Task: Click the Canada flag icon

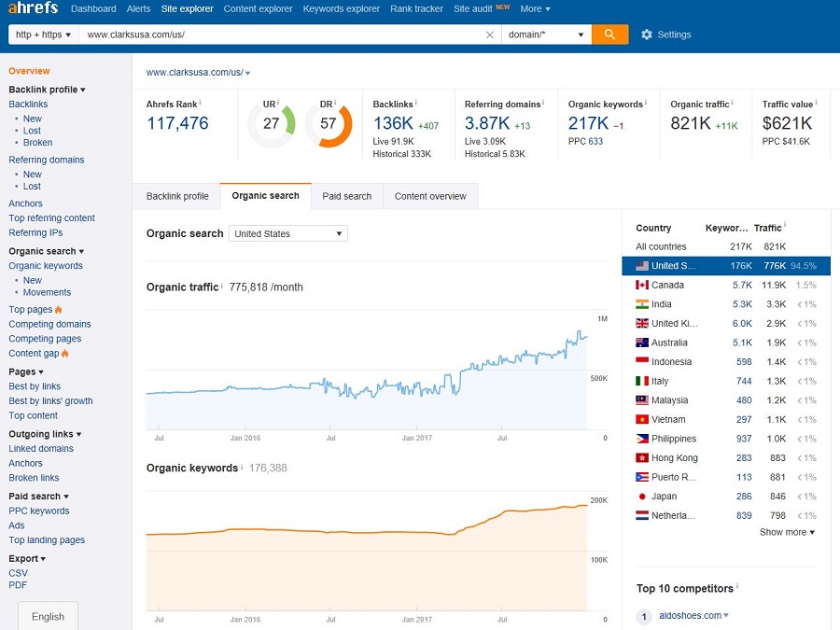Action: (642, 285)
